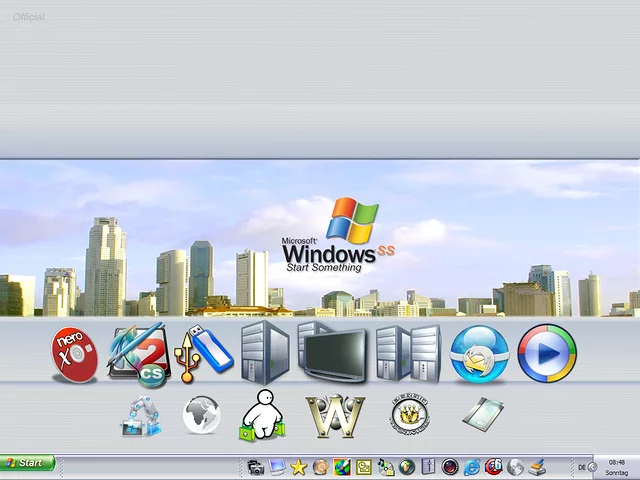This screenshot has height=480, width=640.
Task: Launch Windows Media Player from dock
Action: pyautogui.click(x=546, y=354)
